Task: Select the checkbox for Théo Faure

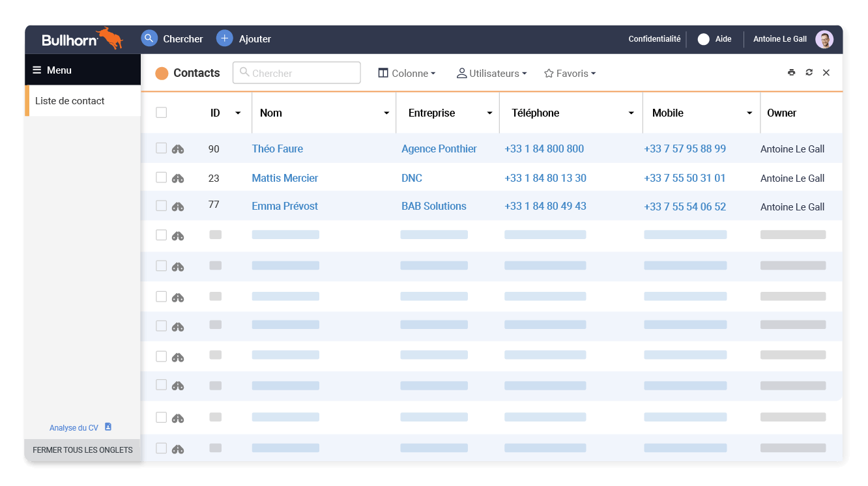Action: click(x=162, y=149)
